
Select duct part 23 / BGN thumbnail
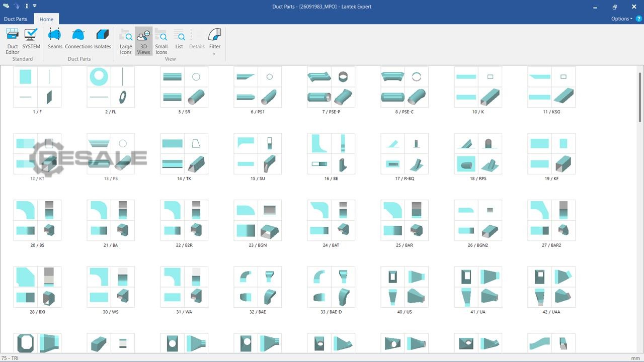coord(258,220)
